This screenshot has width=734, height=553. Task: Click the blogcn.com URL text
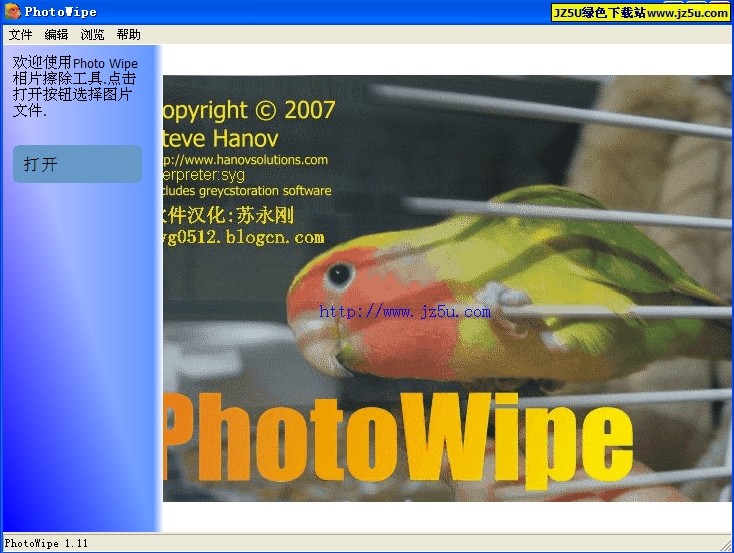tap(243, 237)
